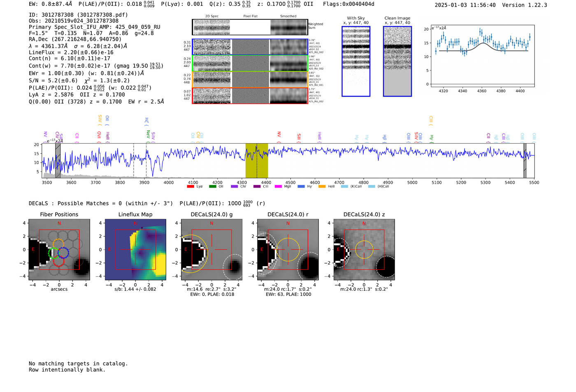Click the orange fiber circle in Fiber Positions
The image size is (576, 392).
tap(59, 244)
